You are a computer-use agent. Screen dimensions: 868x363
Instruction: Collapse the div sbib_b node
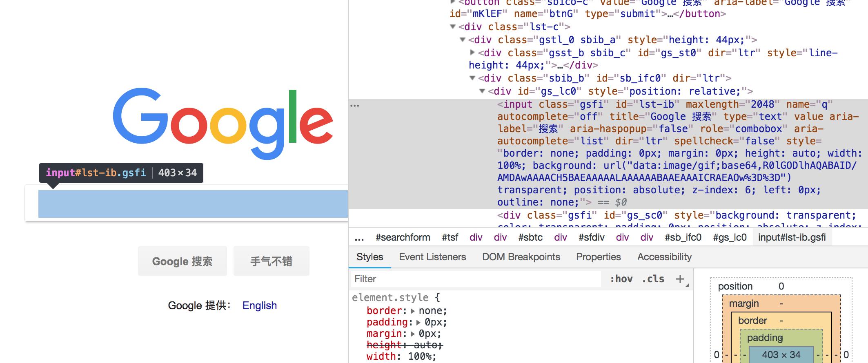point(472,78)
